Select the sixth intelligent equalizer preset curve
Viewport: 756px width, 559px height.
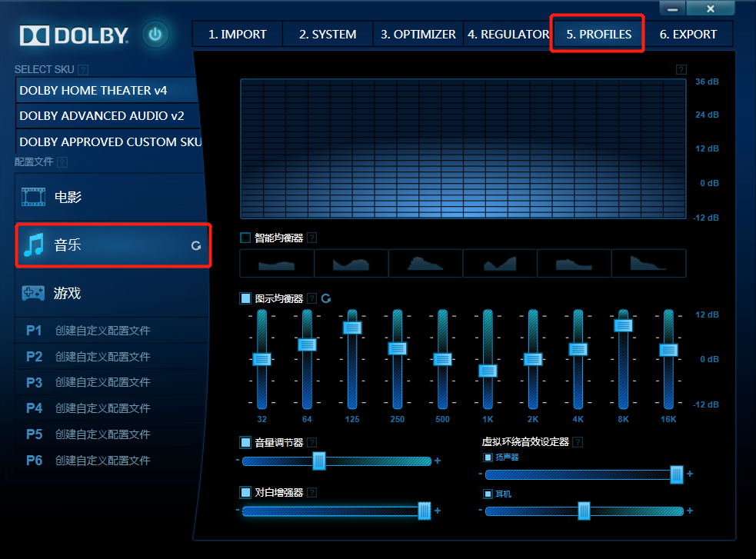pos(648,263)
